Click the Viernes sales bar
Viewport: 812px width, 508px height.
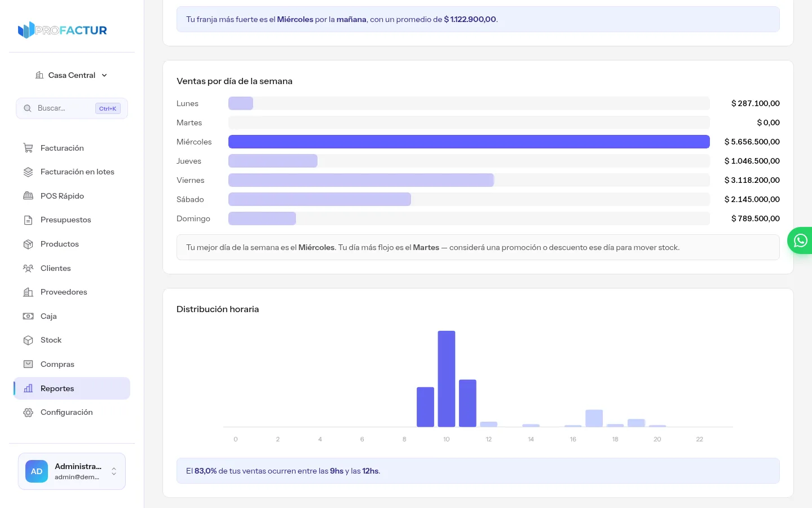click(x=361, y=180)
